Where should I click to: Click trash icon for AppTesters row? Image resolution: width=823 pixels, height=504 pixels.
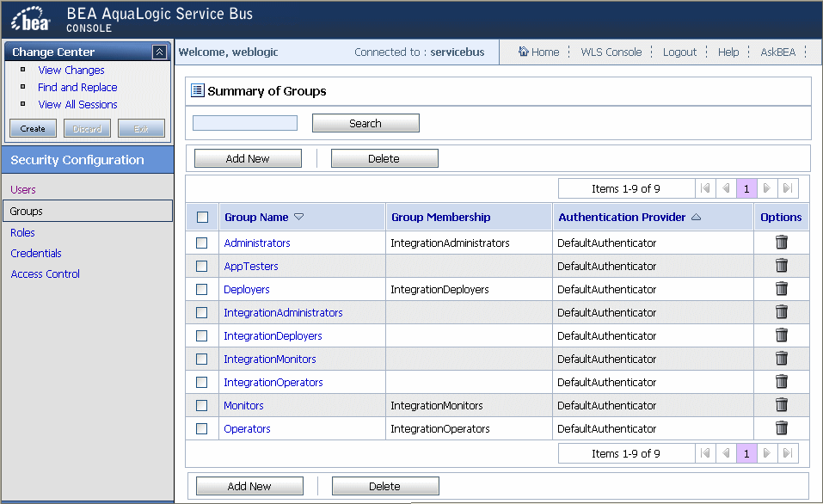tap(781, 266)
